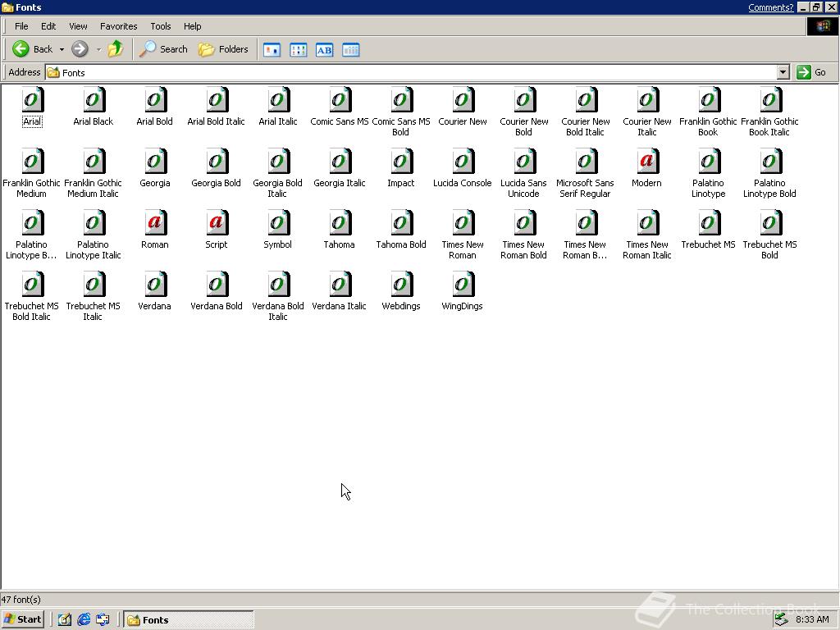The width and height of the screenshot is (840, 630).
Task: Select the Arial Black font icon
Action: pos(94,100)
